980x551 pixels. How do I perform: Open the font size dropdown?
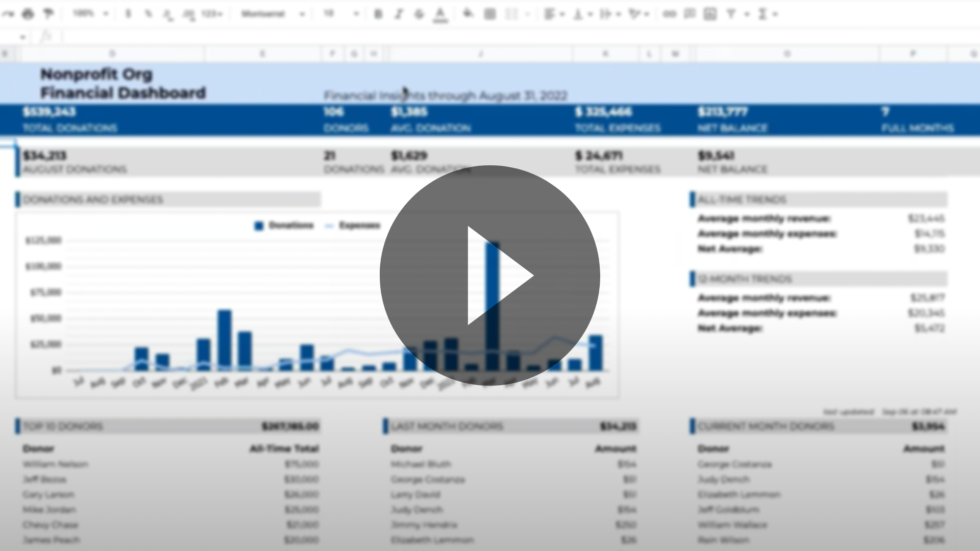pyautogui.click(x=341, y=14)
